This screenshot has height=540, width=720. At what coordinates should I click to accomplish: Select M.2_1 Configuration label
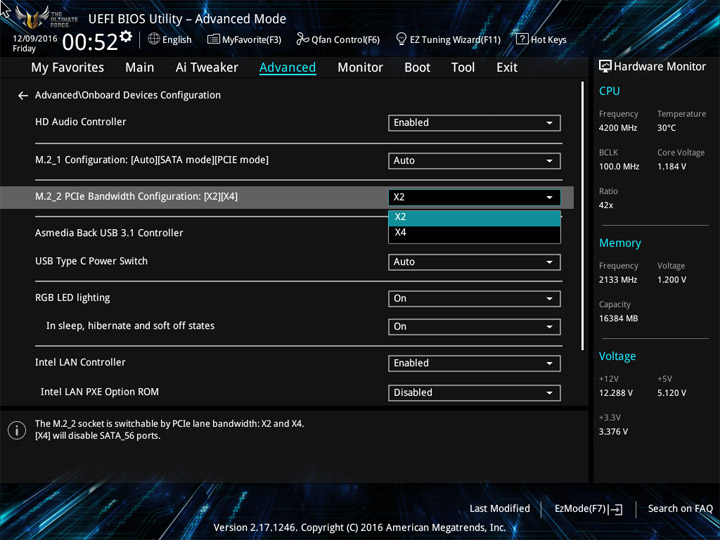click(x=152, y=160)
